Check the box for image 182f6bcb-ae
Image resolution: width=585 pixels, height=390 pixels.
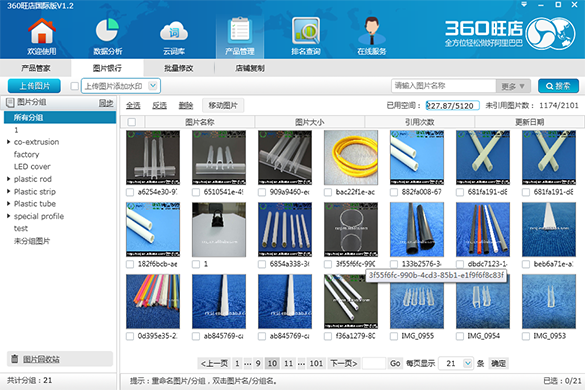[130, 264]
